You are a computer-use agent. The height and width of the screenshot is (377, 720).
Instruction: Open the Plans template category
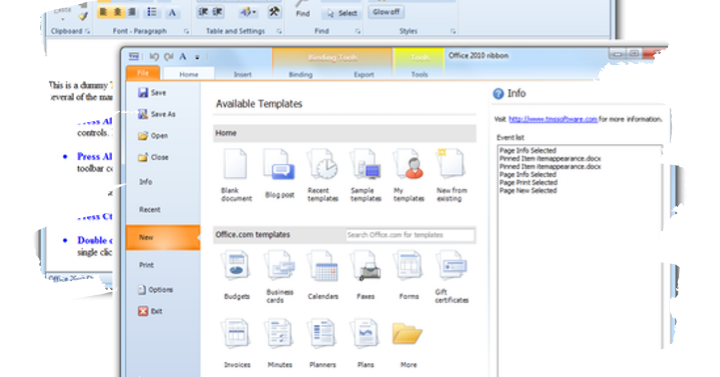[x=366, y=343]
